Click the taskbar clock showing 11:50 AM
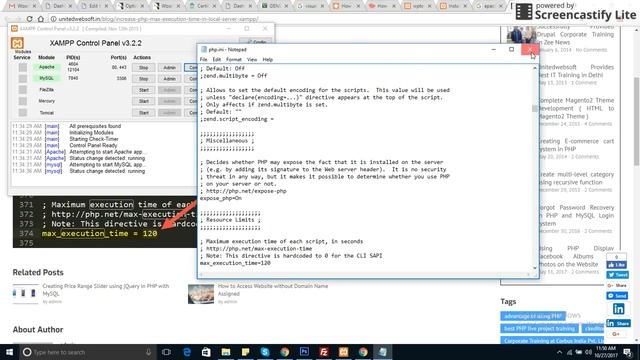640x360 pixels. point(606,352)
